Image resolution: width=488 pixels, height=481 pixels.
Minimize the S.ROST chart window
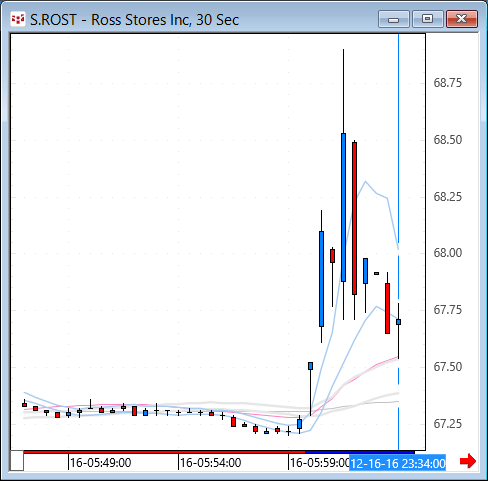pyautogui.click(x=394, y=19)
